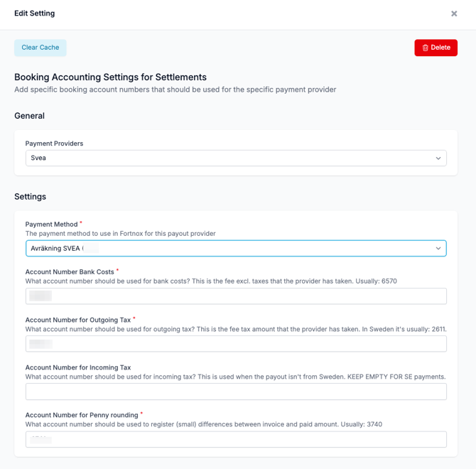Click the Outgoing Tax account number input
This screenshot has width=476, height=469.
(236, 343)
